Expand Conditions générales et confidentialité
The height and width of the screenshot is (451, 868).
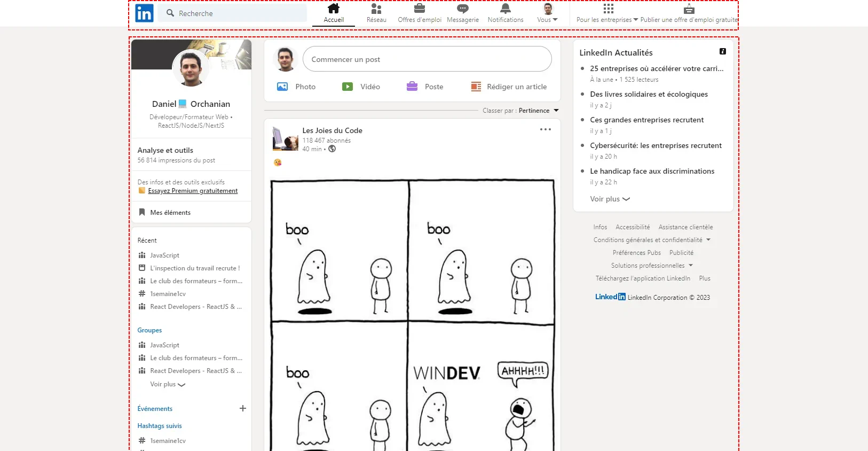pos(652,240)
